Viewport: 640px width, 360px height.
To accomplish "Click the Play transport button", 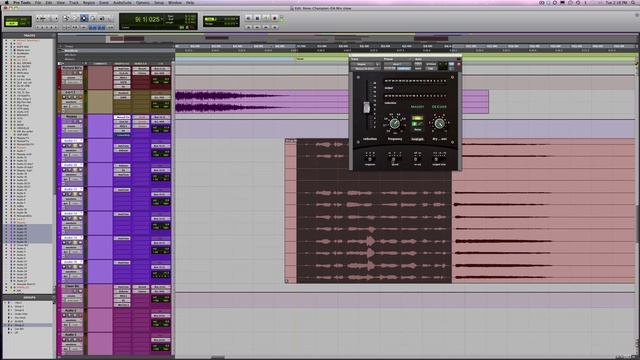I will click(266, 18).
